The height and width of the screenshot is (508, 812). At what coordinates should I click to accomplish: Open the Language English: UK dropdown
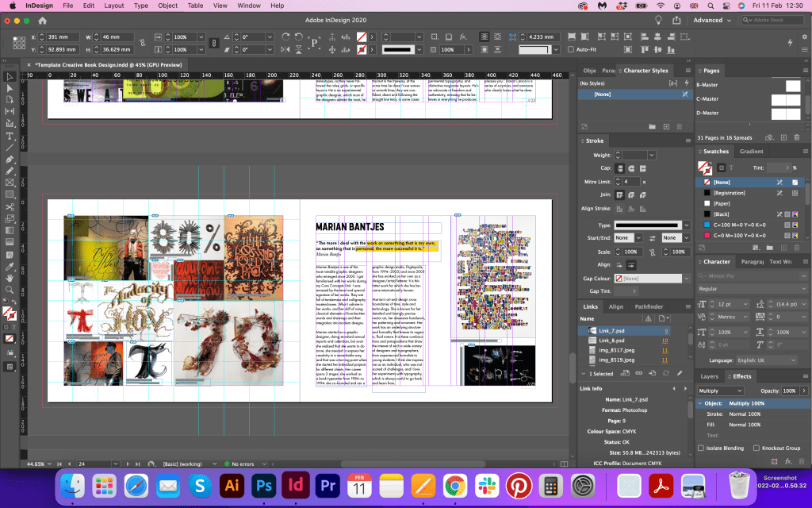768,360
